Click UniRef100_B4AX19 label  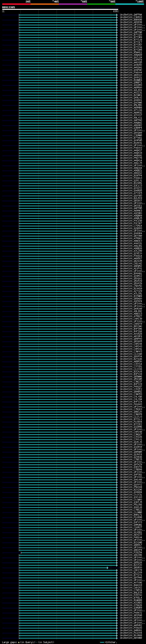point(131,585)
